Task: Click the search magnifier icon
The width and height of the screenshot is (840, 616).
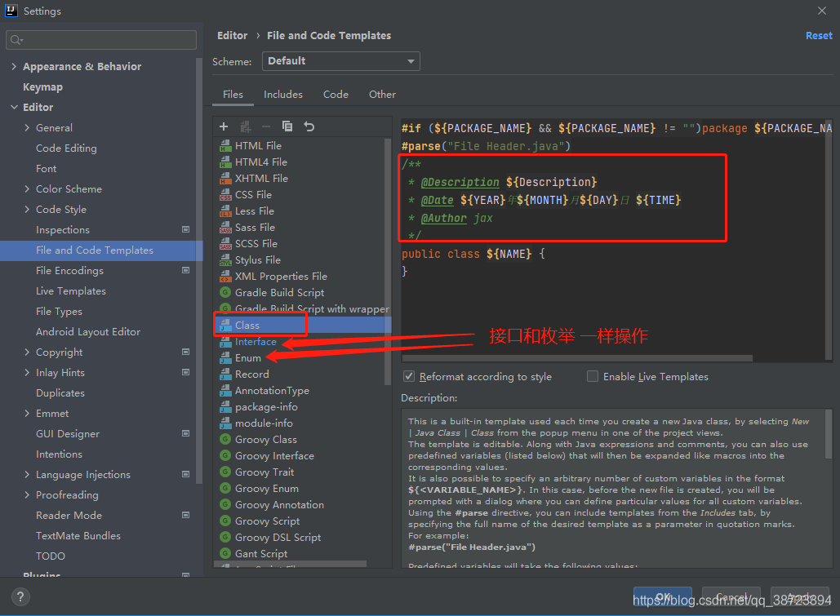Action: point(16,40)
